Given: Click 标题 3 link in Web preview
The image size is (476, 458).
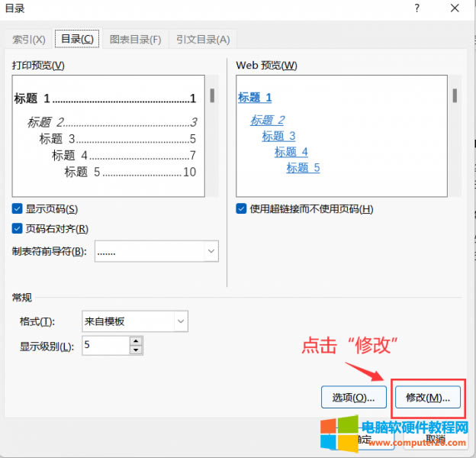Looking at the screenshot, I should 278,136.
